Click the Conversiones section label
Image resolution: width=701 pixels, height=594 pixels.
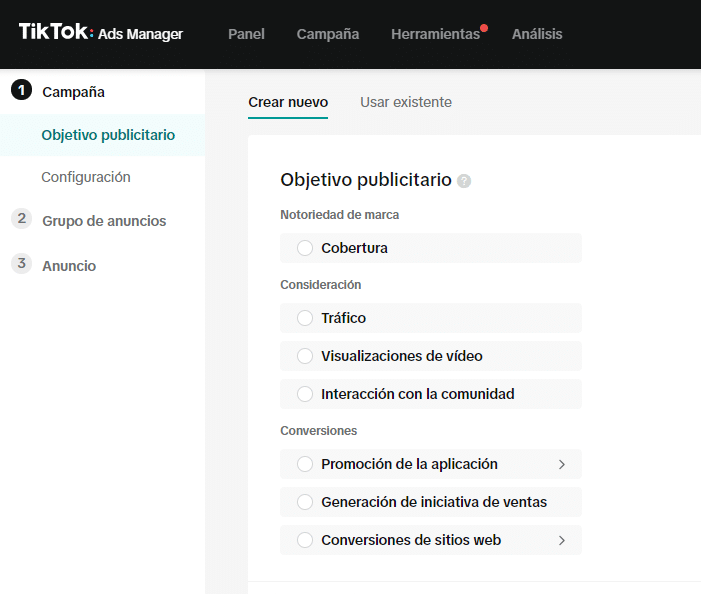(x=319, y=431)
